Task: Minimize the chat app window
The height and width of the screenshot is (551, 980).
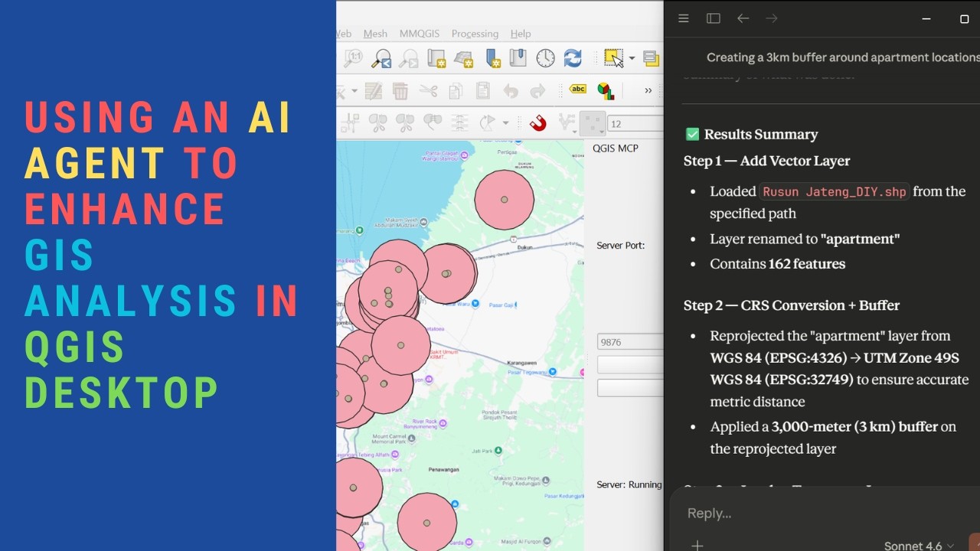Action: click(x=926, y=18)
